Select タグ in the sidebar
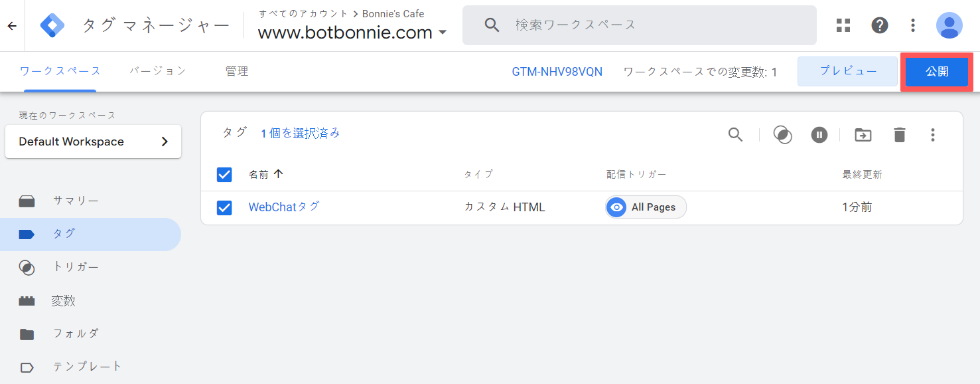 click(x=90, y=235)
